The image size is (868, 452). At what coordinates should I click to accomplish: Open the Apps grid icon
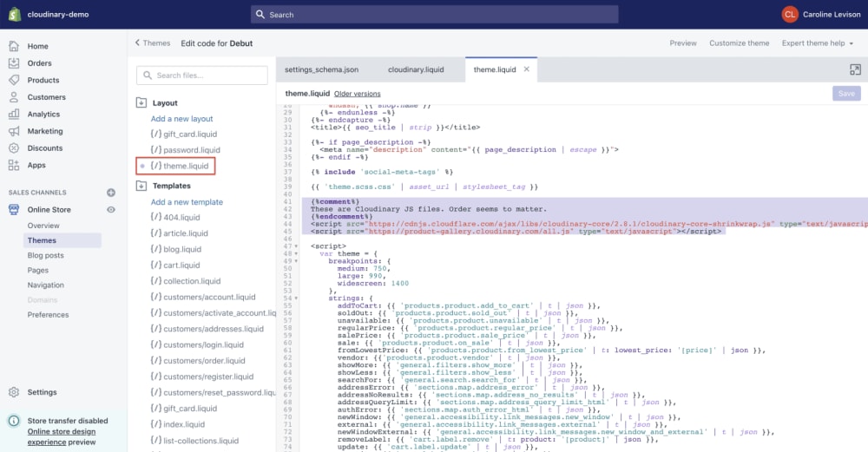(14, 165)
